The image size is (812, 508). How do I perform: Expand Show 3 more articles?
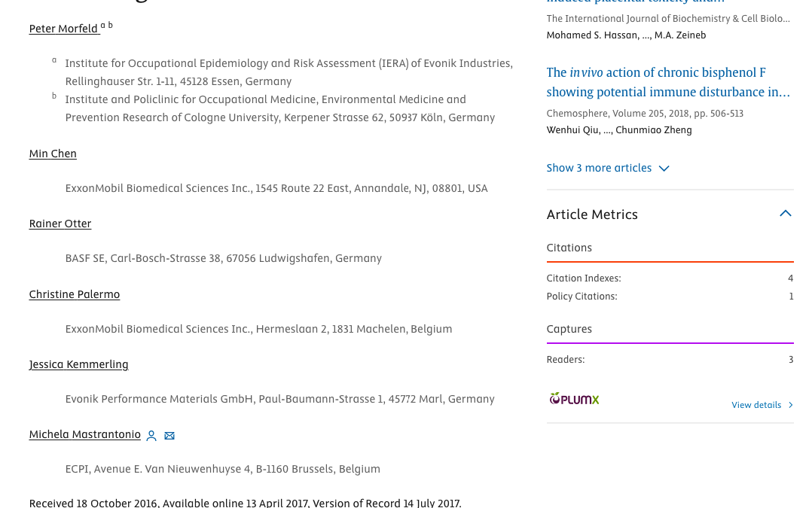[x=599, y=168]
